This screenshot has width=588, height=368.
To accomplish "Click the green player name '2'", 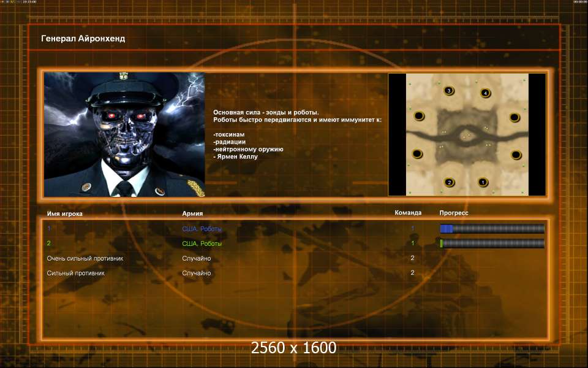I will click(49, 243).
